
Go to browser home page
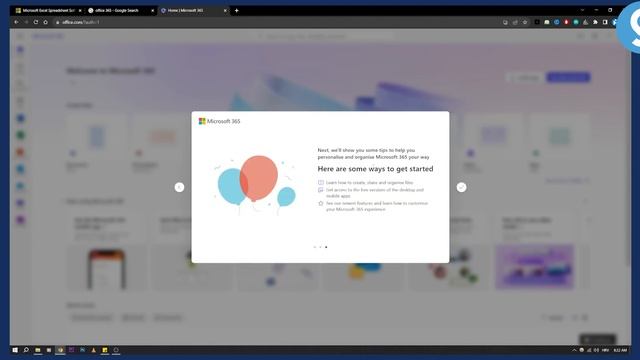click(45, 22)
